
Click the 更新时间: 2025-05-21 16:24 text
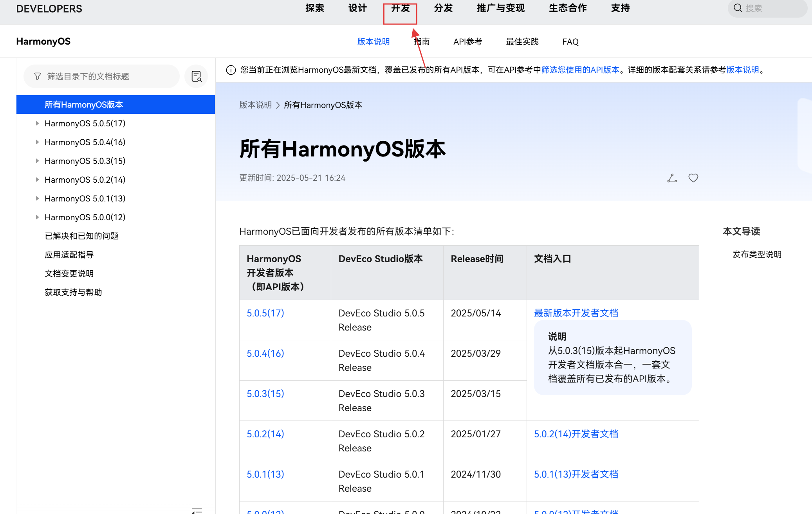pyautogui.click(x=292, y=178)
